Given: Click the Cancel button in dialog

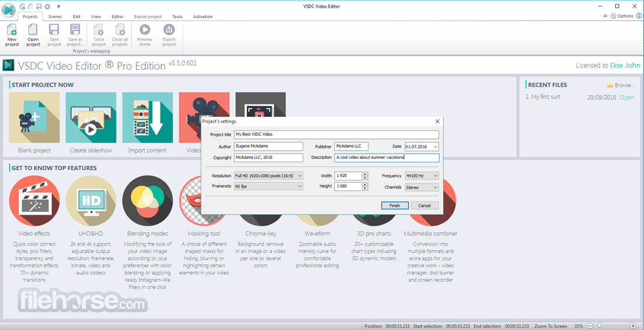Looking at the screenshot, I should (424, 206).
